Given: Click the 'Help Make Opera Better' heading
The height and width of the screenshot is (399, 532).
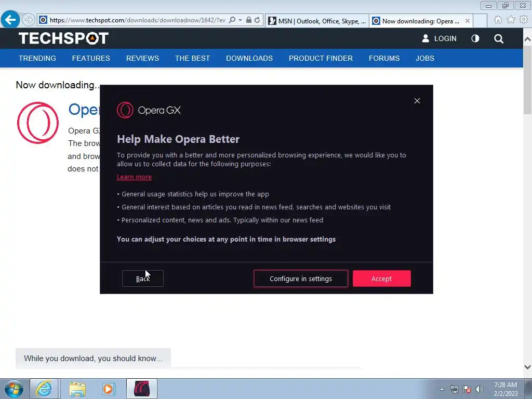Looking at the screenshot, I should pos(178,139).
